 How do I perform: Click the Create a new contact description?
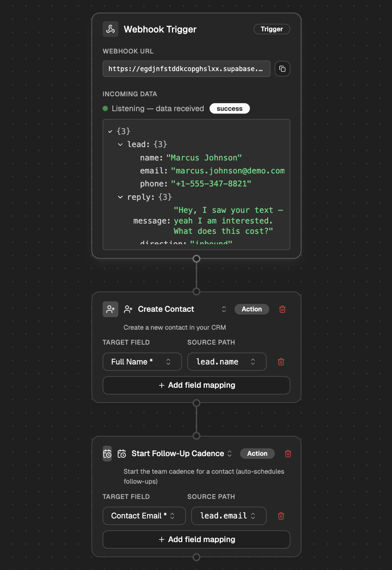[175, 327]
